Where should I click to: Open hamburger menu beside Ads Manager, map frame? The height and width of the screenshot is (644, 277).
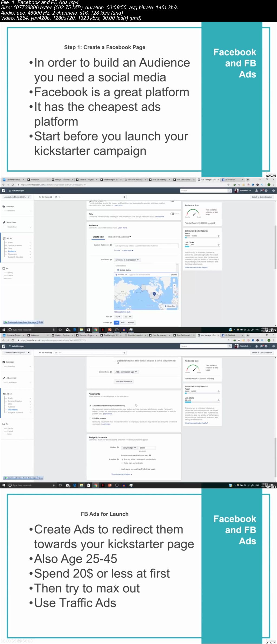click(x=9, y=190)
